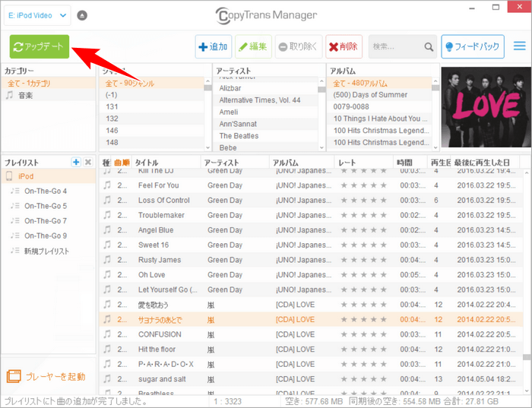Viewport: 532px width, 408px height.
Task: Click music note icon of Sweet 16 row
Action: 107,245
